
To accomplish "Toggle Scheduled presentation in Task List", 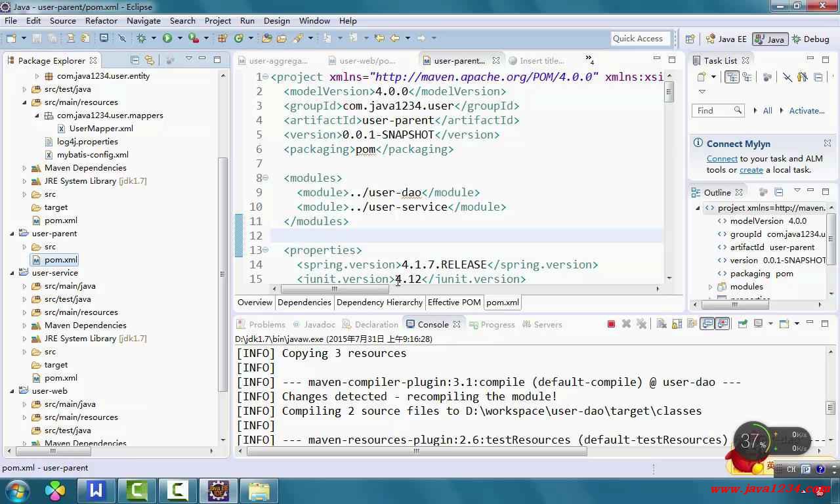I will click(747, 77).
